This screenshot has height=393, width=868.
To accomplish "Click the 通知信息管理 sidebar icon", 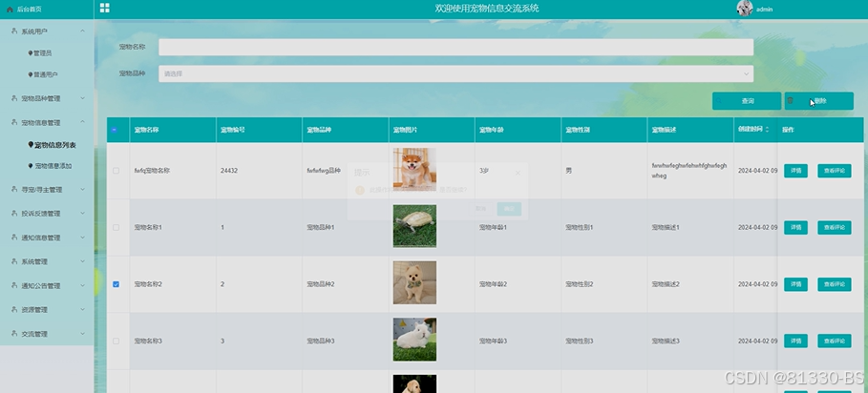I will [x=14, y=238].
